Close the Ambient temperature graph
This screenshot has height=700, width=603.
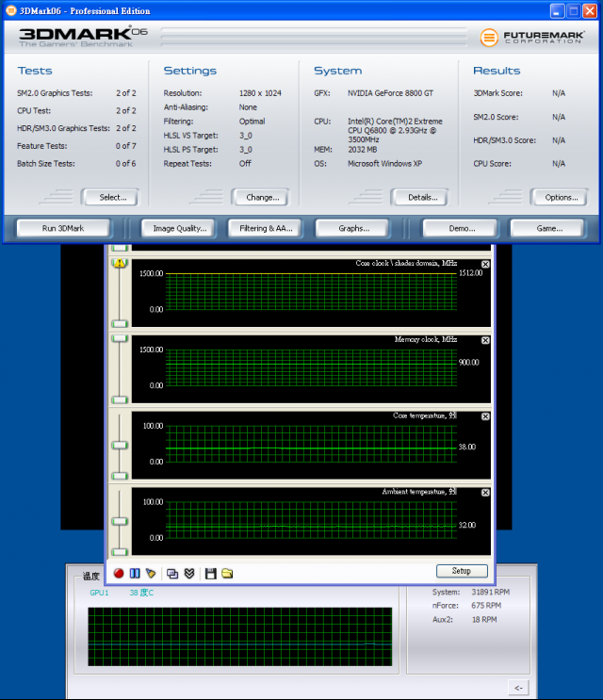(485, 493)
